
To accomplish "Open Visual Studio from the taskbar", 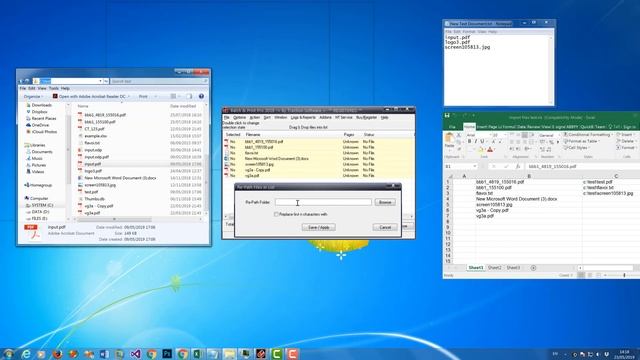I will (x=136, y=354).
